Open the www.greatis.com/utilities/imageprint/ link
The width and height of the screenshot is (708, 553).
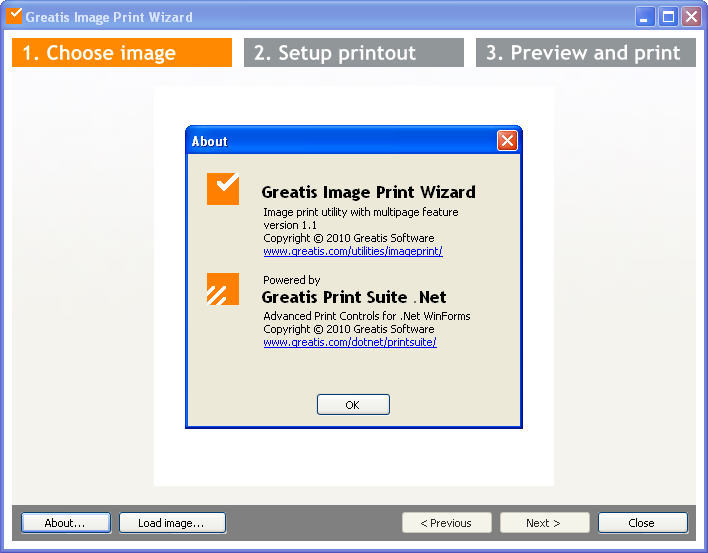(x=353, y=251)
